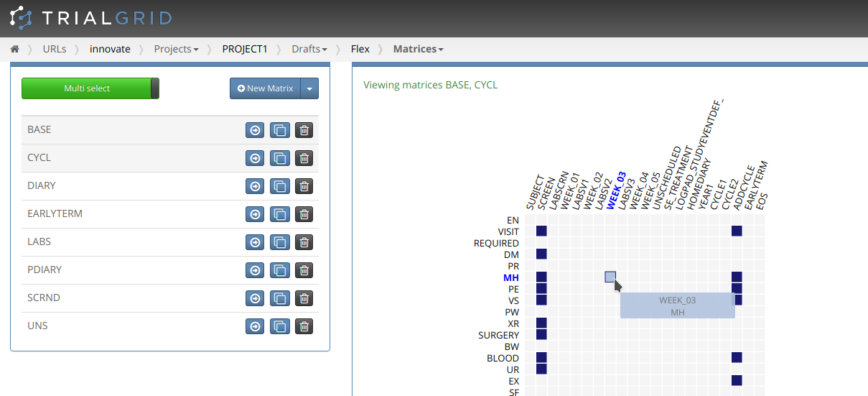Viewport: 868px width, 396px height.
Task: Toggle the BLOOD cell in ADDCYCLE column
Action: pos(737,357)
